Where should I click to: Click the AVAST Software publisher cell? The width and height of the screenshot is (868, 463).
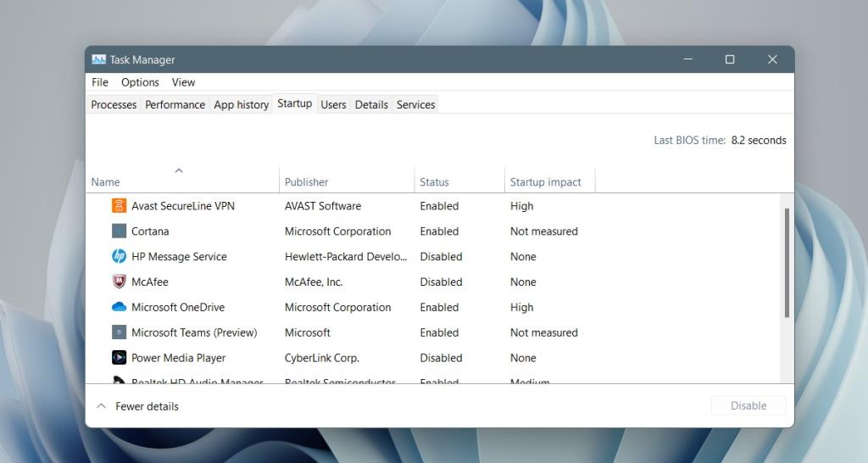click(323, 206)
